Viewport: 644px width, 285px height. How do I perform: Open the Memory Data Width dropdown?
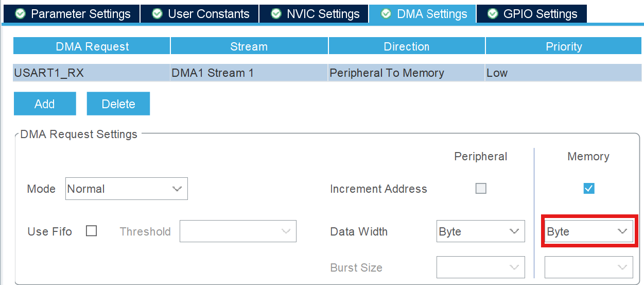click(x=589, y=231)
